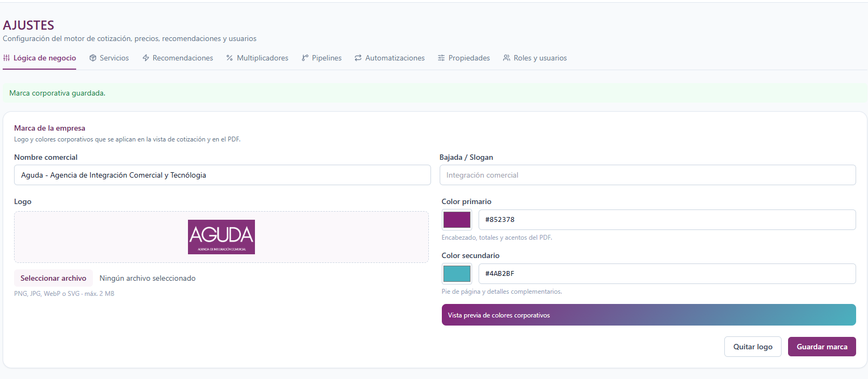Image resolution: width=868 pixels, height=379 pixels.
Task: Click the Automatizaciones repeat arrows icon
Action: [x=358, y=58]
